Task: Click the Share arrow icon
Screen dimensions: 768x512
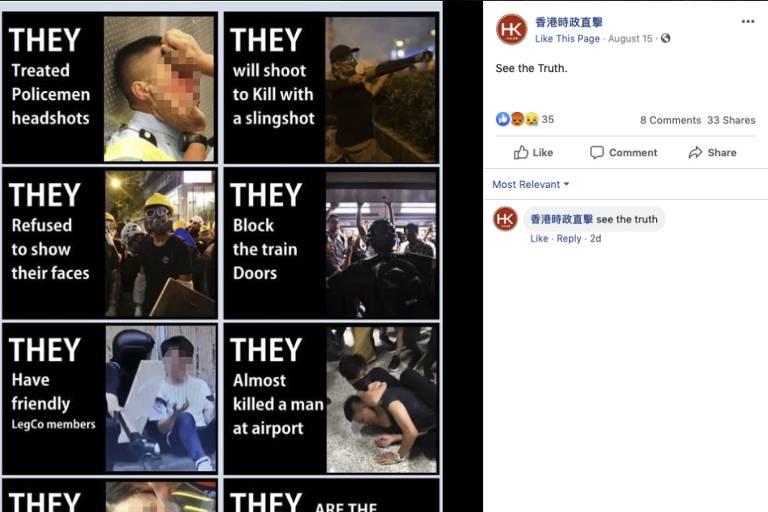Action: 695,153
